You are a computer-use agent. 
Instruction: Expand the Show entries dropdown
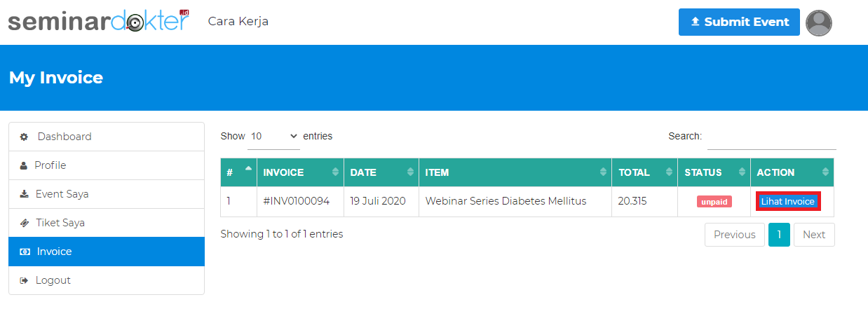pos(273,137)
